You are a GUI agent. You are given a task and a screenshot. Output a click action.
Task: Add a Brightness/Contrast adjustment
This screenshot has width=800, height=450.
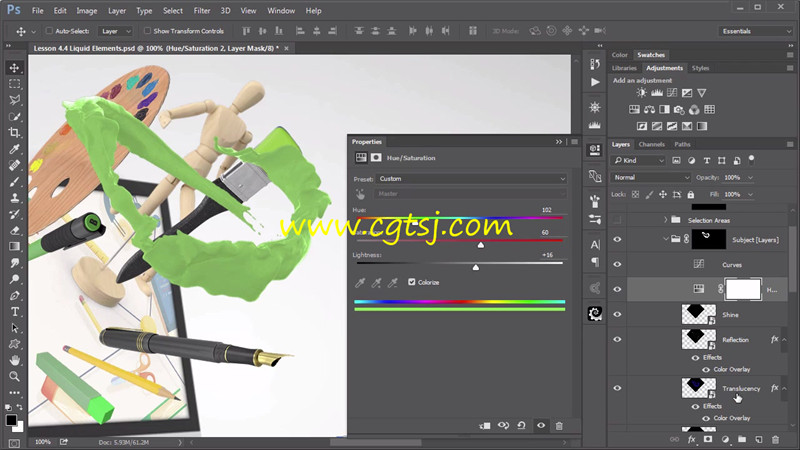click(641, 93)
